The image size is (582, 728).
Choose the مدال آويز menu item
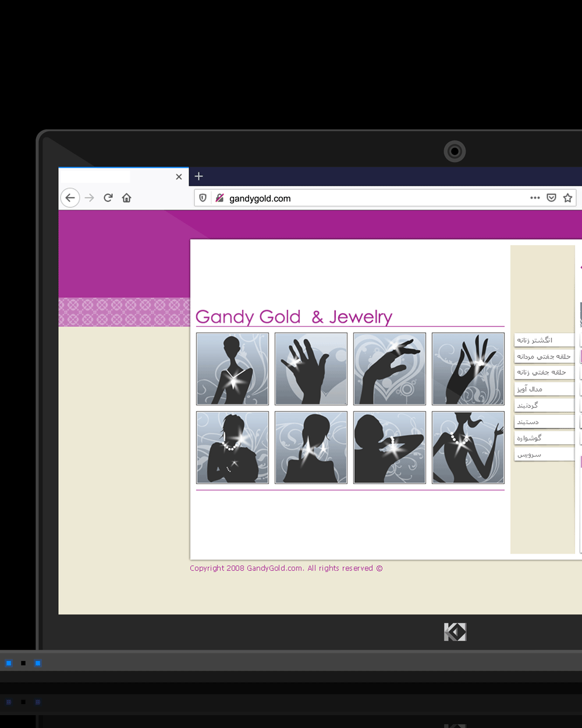coord(543,389)
